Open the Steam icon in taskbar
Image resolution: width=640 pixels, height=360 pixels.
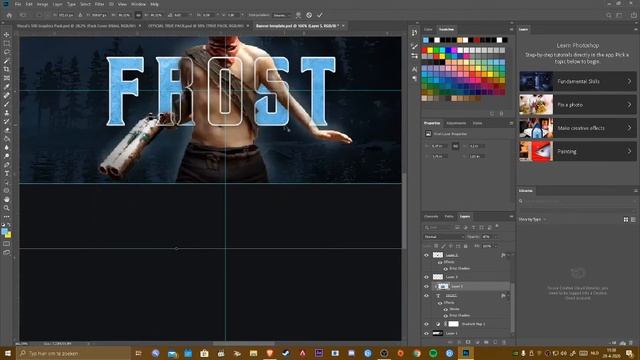tap(286, 353)
